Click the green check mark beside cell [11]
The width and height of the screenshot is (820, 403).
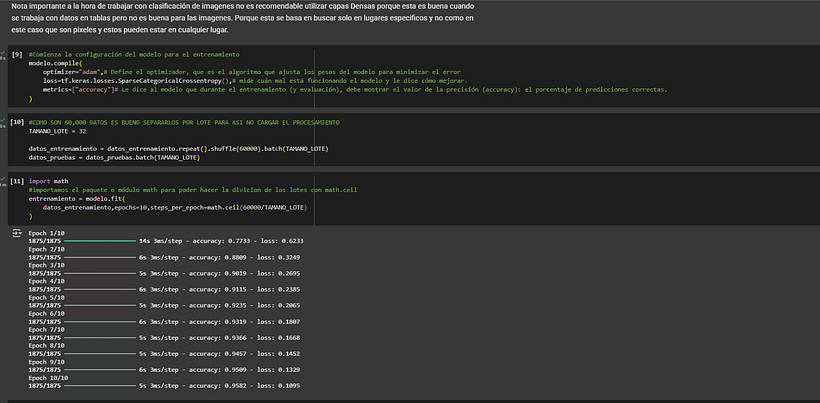(3, 180)
